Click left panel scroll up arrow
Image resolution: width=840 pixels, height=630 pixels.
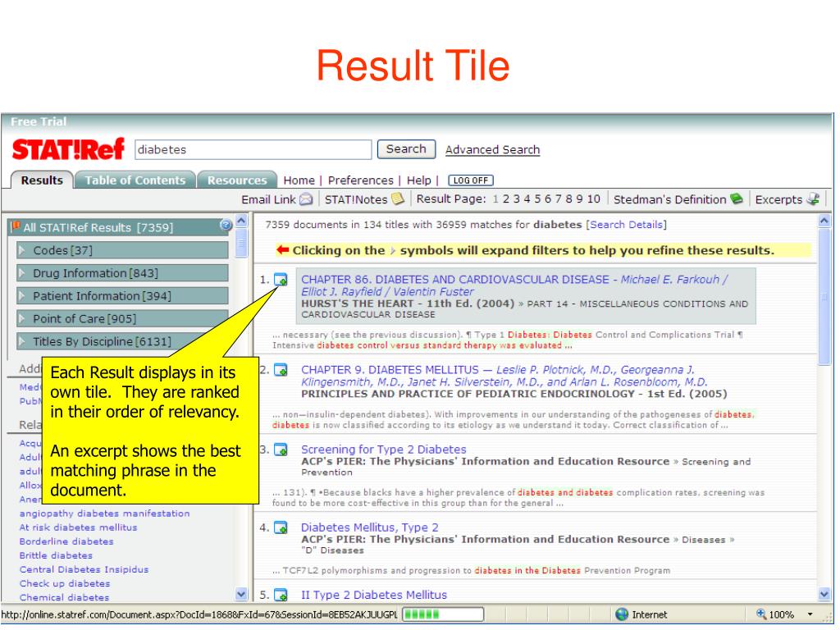click(242, 221)
